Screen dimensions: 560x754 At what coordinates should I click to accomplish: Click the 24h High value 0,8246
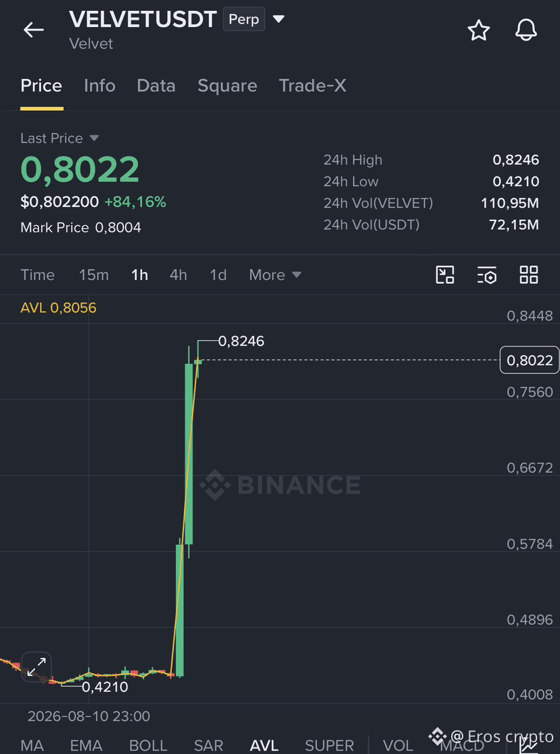[516, 160]
